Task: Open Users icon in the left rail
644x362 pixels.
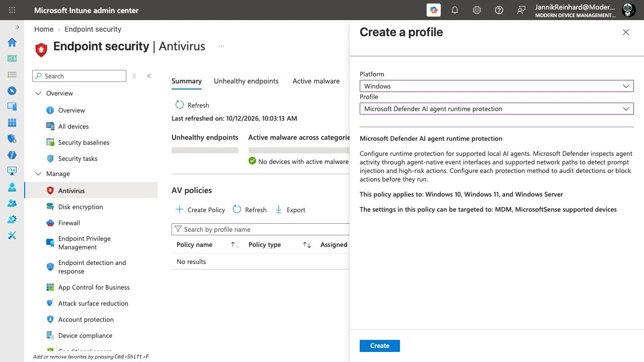Action: [12, 187]
